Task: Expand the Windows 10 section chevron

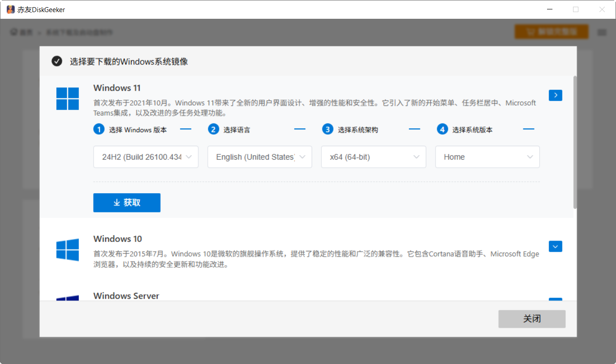Action: click(x=555, y=246)
